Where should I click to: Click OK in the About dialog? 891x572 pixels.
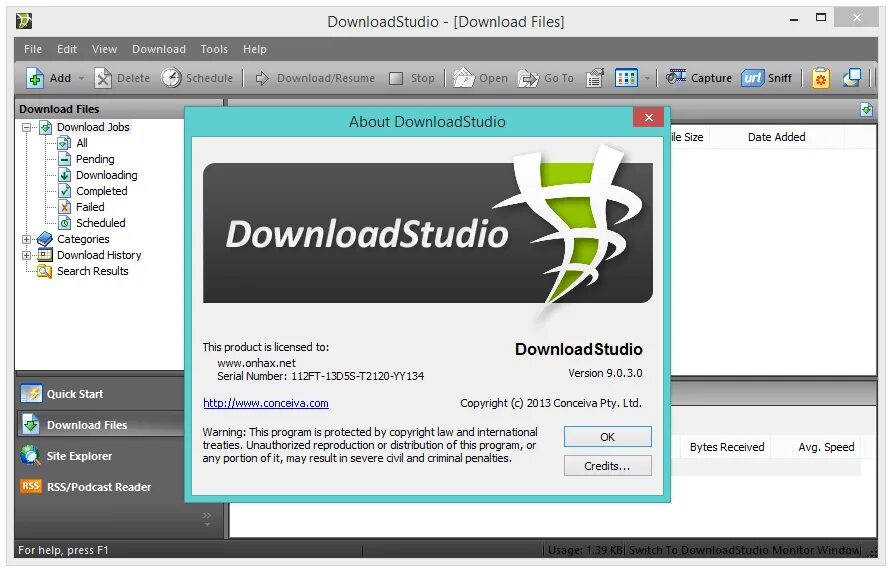click(x=607, y=437)
